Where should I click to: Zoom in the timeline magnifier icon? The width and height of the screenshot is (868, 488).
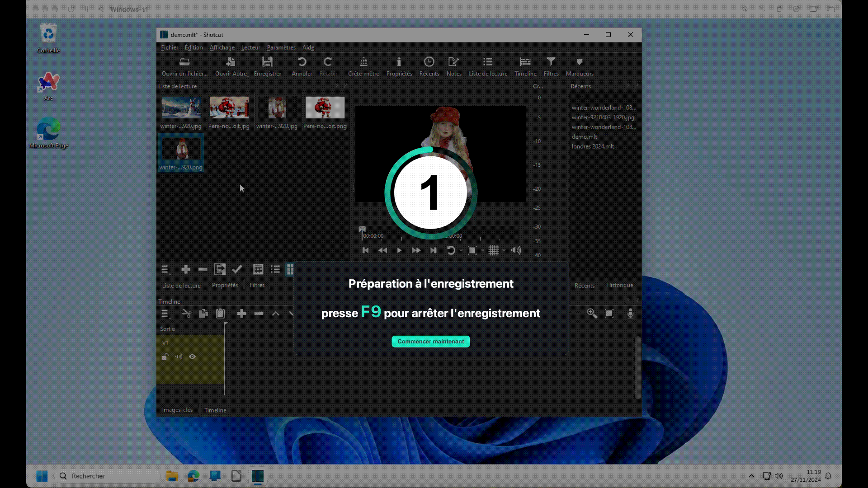click(x=592, y=313)
